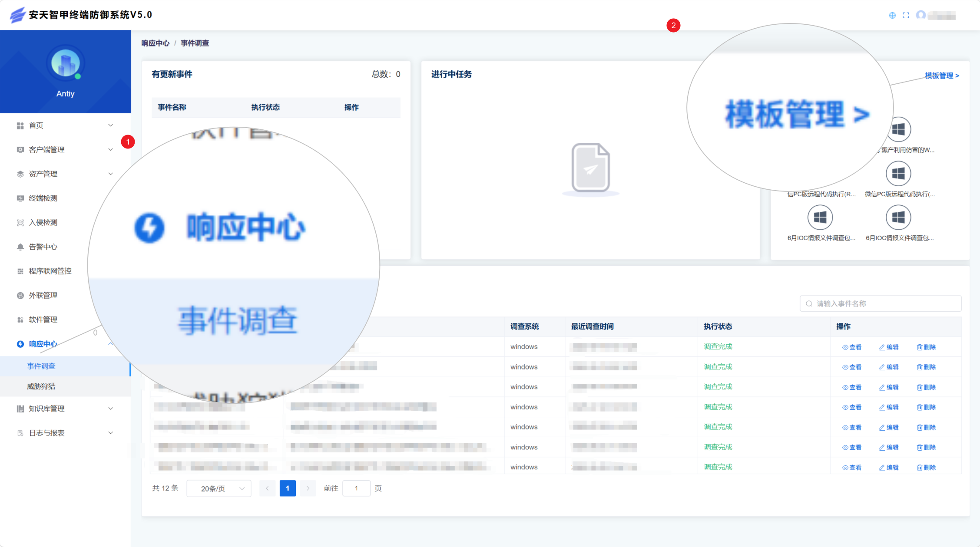Open the 微信PC版远程代码执行 Windows template icon
The width and height of the screenshot is (980, 547).
pyautogui.click(x=898, y=173)
